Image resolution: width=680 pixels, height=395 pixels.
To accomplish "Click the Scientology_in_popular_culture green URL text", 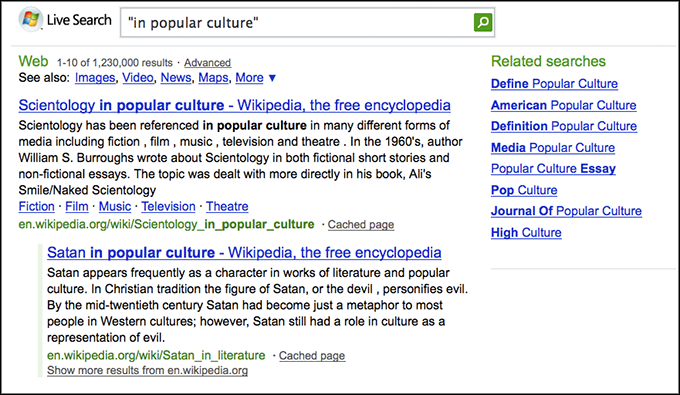I will 166,225.
